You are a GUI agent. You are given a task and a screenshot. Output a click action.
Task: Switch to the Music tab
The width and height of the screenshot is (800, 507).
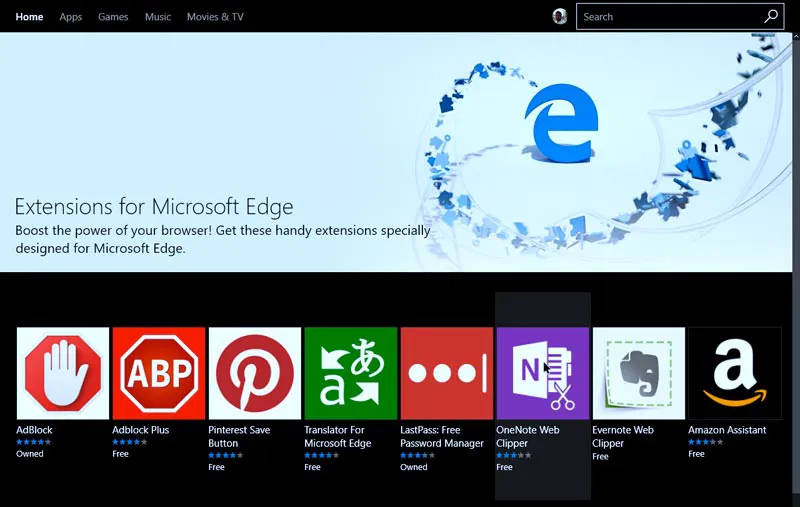coord(158,17)
